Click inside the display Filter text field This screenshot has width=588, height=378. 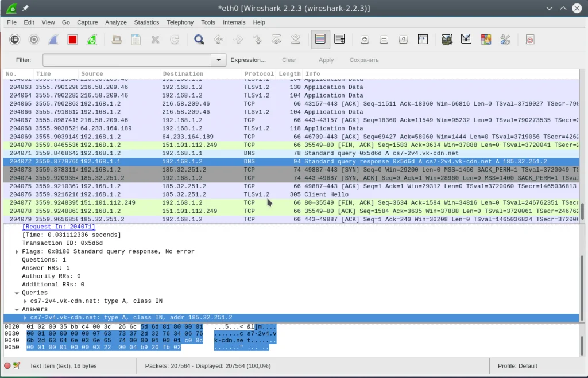(126, 60)
